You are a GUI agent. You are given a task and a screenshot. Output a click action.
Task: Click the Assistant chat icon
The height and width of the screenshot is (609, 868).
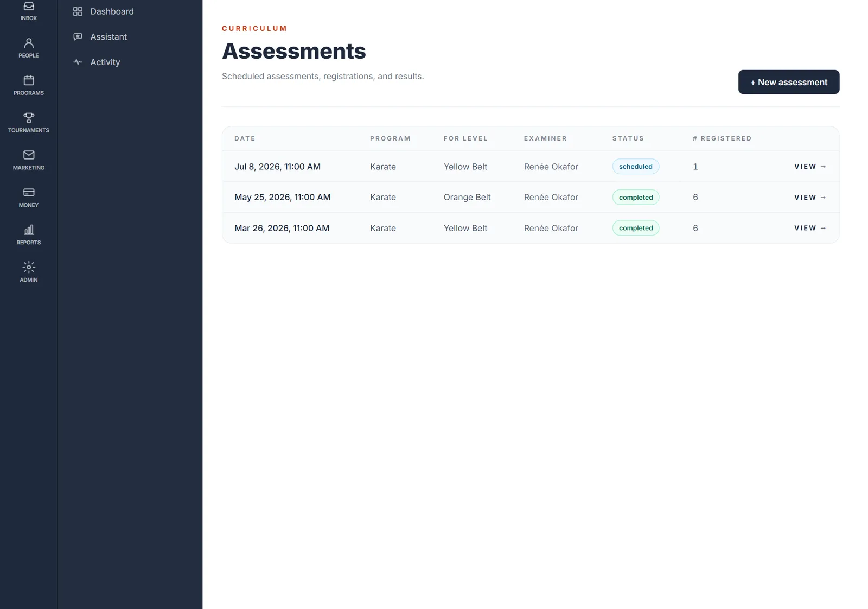(x=78, y=37)
